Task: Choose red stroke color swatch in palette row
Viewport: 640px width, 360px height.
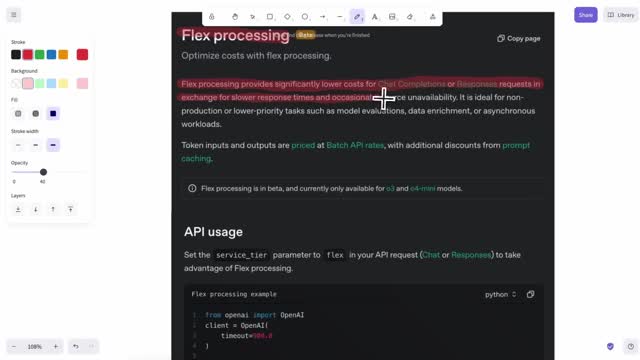Action: tap(28, 54)
